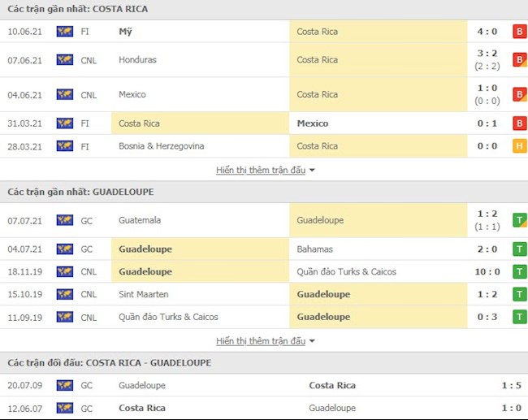Click Bahamas in the 04.07.21 match
This screenshot has width=528, height=420.
pyautogui.click(x=315, y=249)
